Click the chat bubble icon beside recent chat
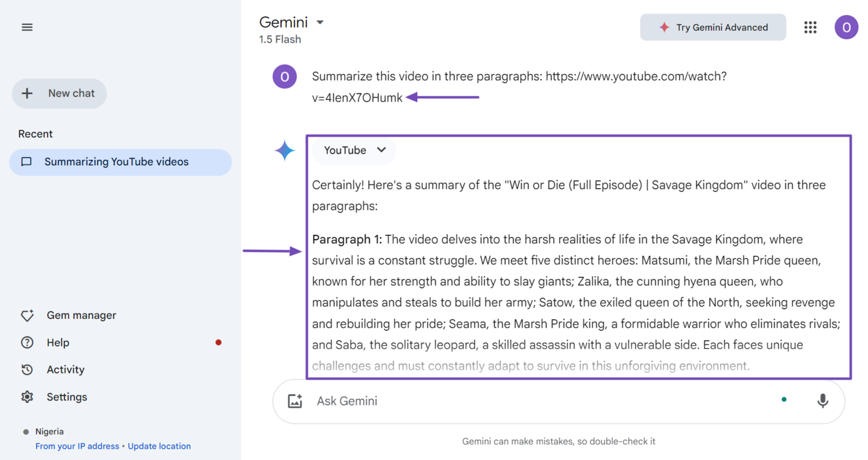 26,162
